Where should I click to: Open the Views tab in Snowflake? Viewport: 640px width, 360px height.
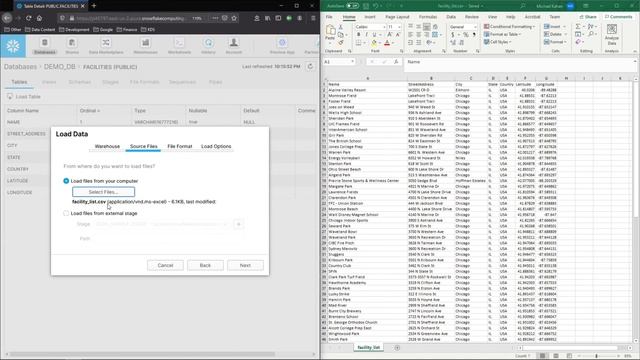49,82
